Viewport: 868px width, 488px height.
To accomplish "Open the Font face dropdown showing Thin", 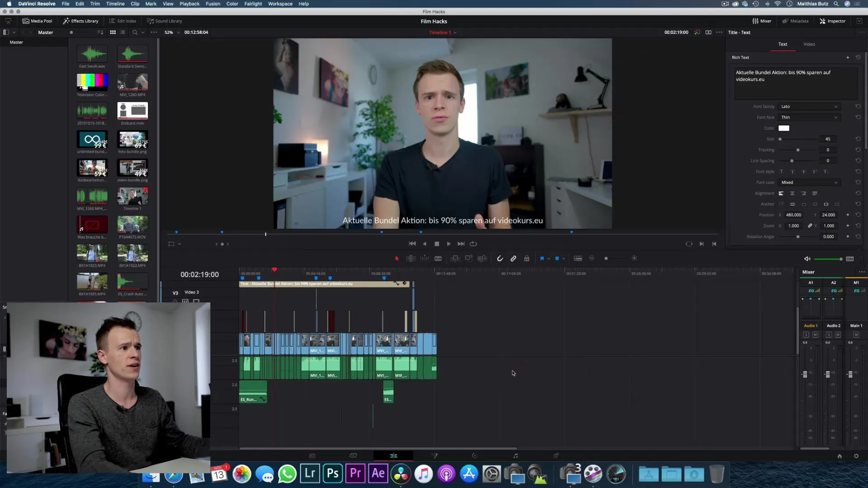I will coord(809,117).
